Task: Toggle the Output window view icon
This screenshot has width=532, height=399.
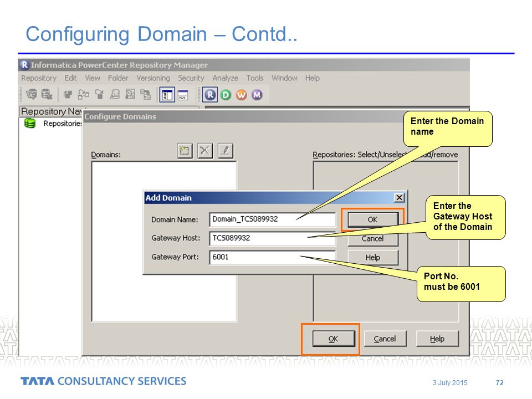Action: pos(183,95)
